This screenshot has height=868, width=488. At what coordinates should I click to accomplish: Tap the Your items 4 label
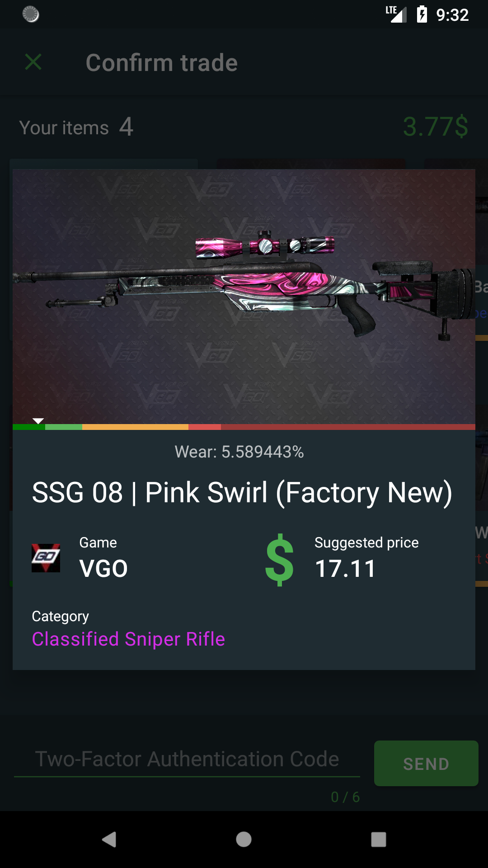[76, 127]
